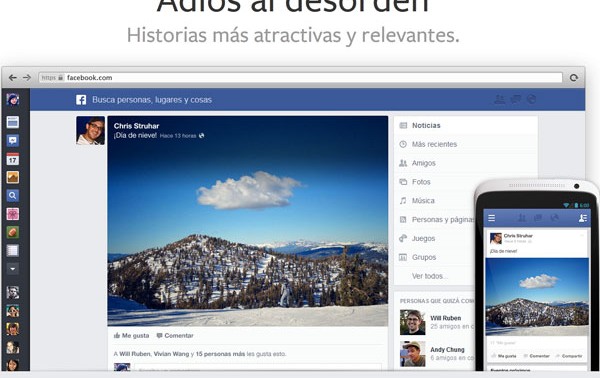
Task: Expand the sidebar down-arrow for more items
Action: point(13,269)
